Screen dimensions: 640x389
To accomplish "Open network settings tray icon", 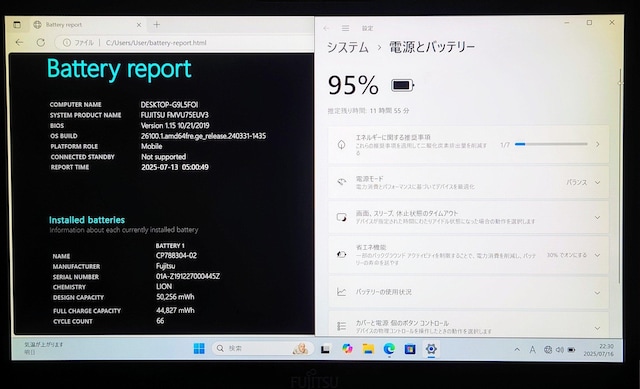I will (x=548, y=350).
